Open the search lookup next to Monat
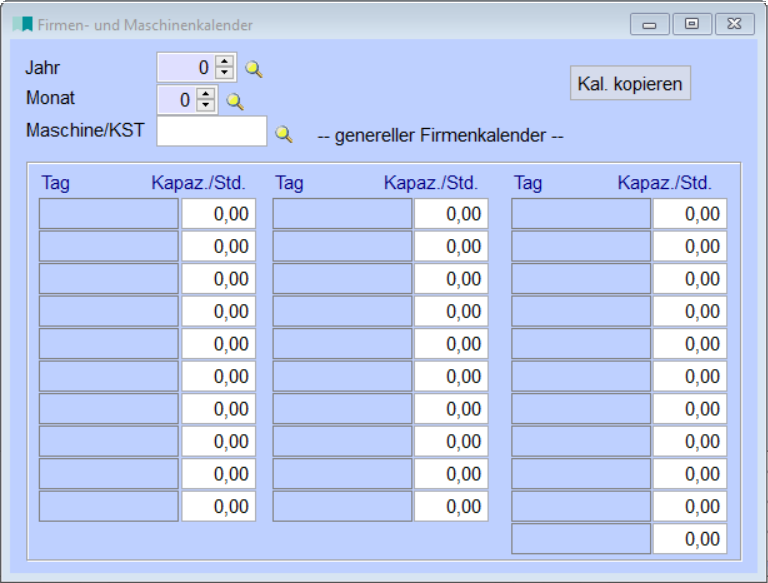The height and width of the screenshot is (583, 768). 235,101
